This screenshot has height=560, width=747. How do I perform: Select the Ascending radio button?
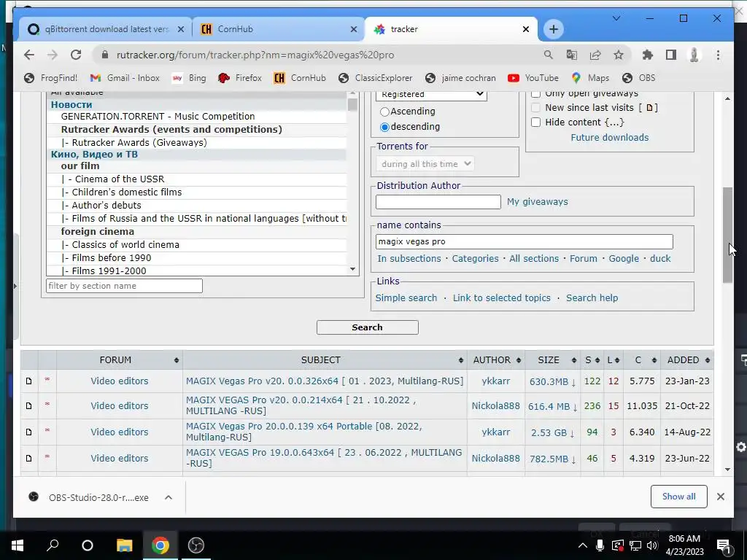point(384,112)
